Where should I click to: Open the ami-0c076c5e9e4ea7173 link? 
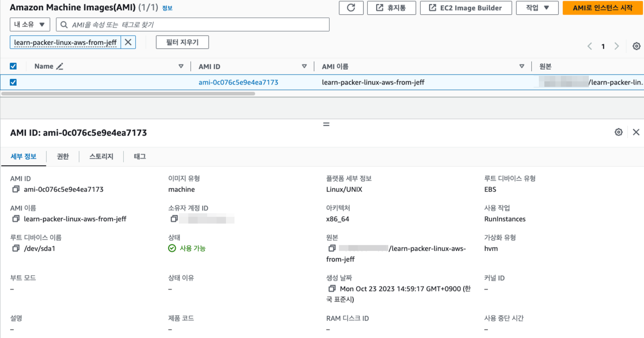pos(238,82)
